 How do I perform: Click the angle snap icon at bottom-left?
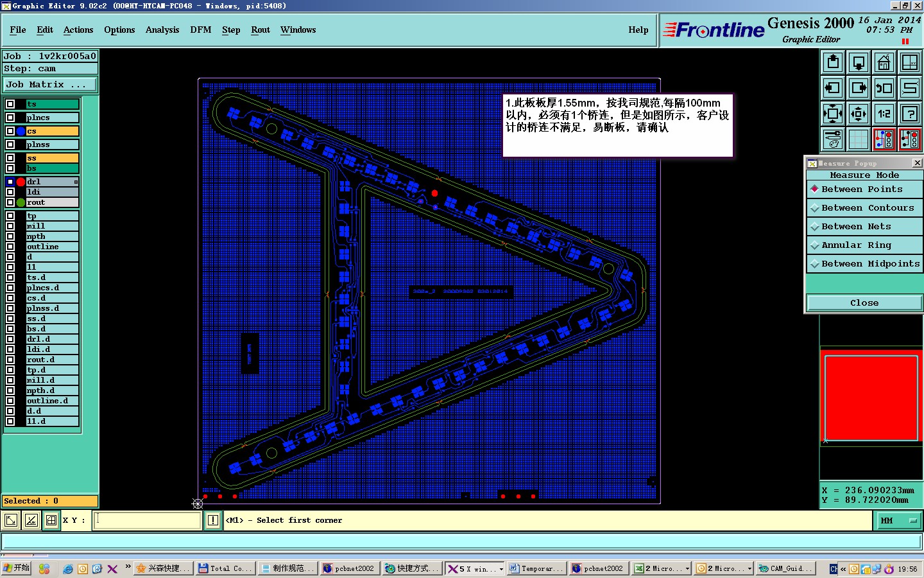coord(31,520)
